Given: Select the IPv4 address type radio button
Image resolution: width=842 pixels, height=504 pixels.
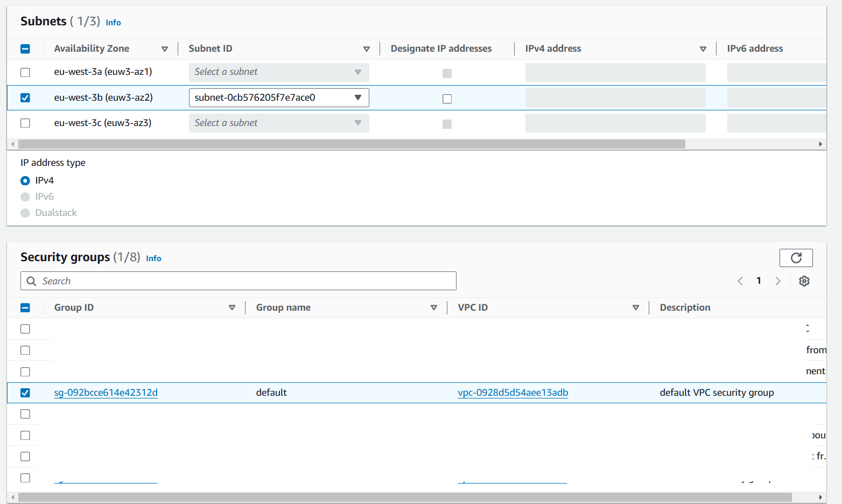Looking at the screenshot, I should tap(25, 180).
